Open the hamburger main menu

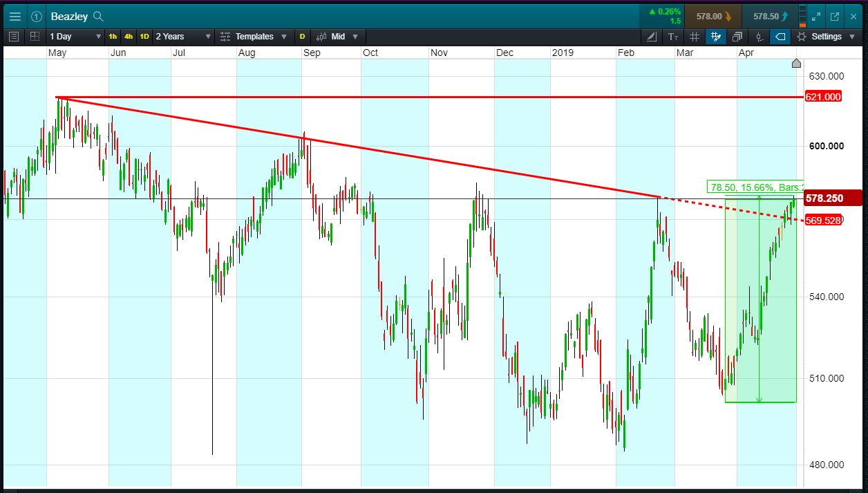point(15,16)
